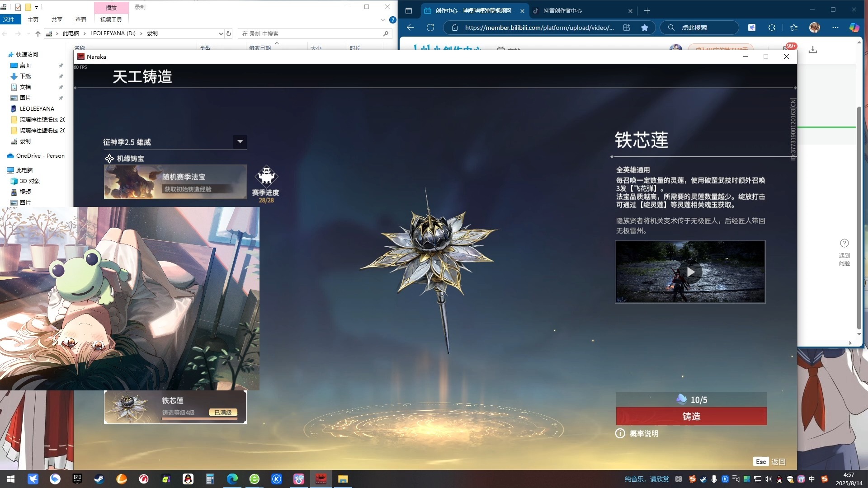Close the 创作中心 bilibili tab
This screenshot has height=488, width=868.
[522, 11]
